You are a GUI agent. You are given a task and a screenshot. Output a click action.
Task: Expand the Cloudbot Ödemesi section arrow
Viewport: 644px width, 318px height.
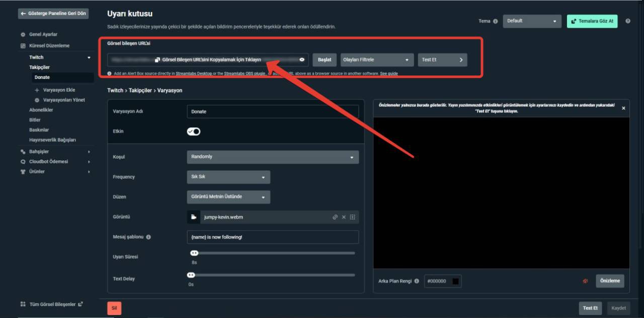click(89, 162)
